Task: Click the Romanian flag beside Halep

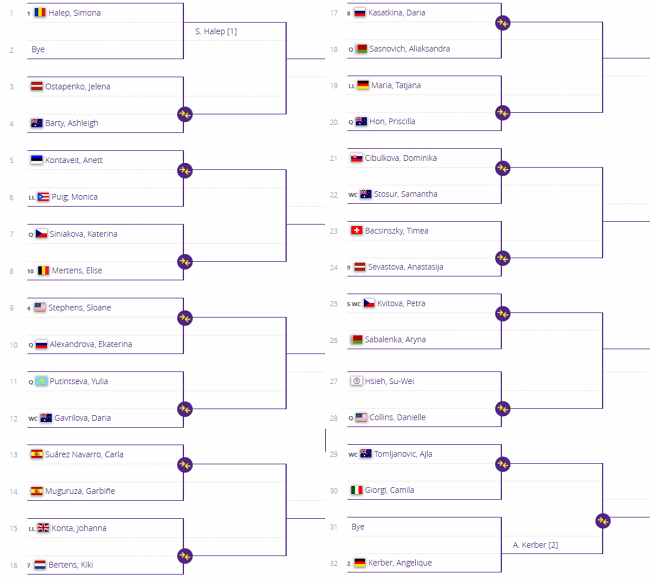Action: [x=39, y=13]
